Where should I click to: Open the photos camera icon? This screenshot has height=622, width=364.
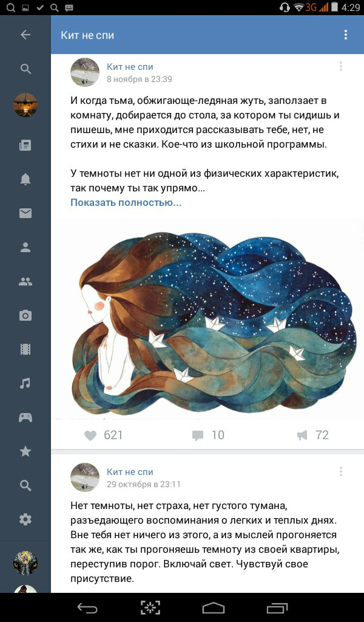(25, 316)
